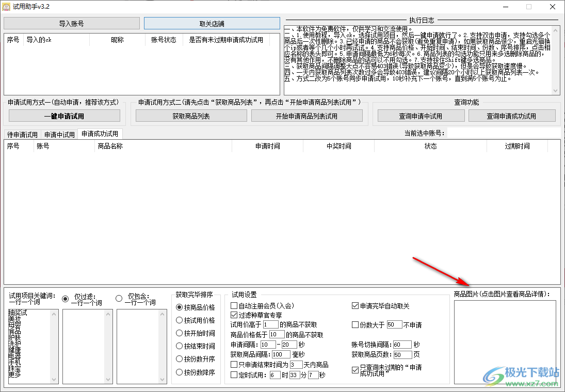The image size is (565, 392).
Task: Click the 账号状态 column header
Action: (164, 40)
